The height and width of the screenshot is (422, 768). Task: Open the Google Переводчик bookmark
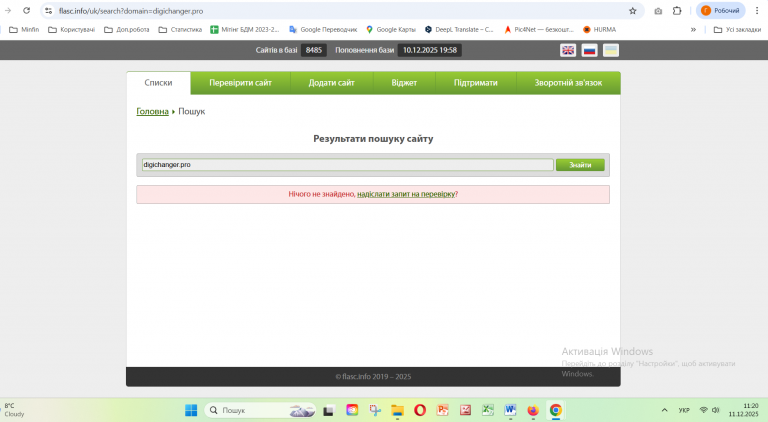pyautogui.click(x=323, y=29)
